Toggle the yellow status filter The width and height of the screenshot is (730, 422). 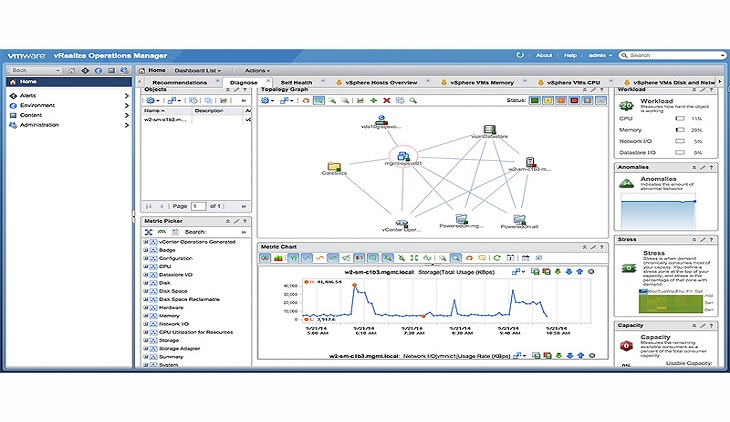[548, 101]
